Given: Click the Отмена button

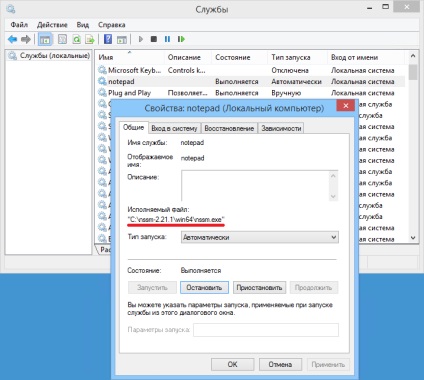Looking at the screenshot, I should coord(280,364).
